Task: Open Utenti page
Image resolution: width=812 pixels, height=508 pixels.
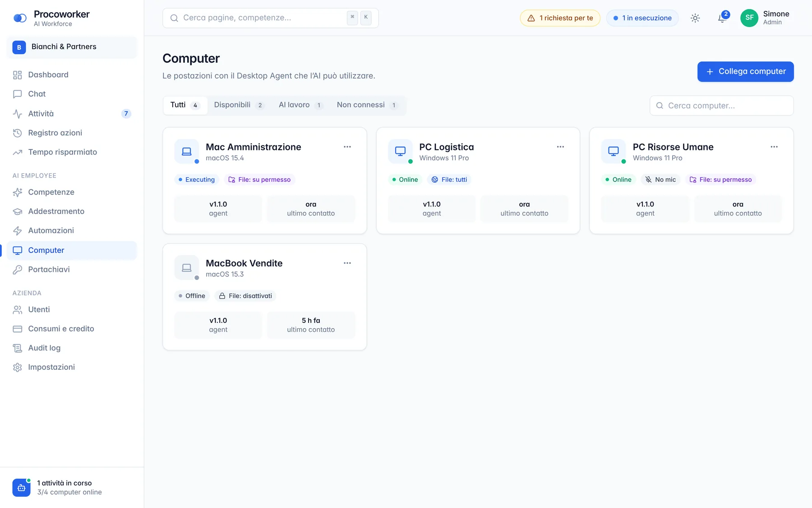Action: (72, 310)
